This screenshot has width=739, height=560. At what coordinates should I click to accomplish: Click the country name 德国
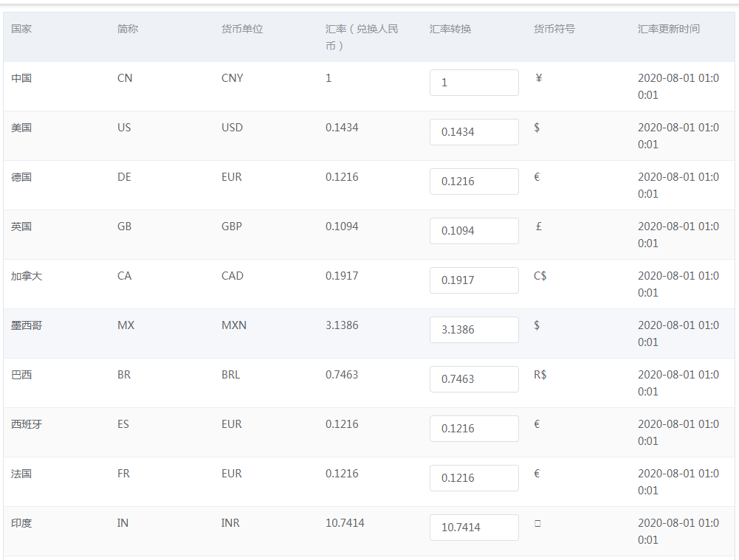(x=21, y=177)
